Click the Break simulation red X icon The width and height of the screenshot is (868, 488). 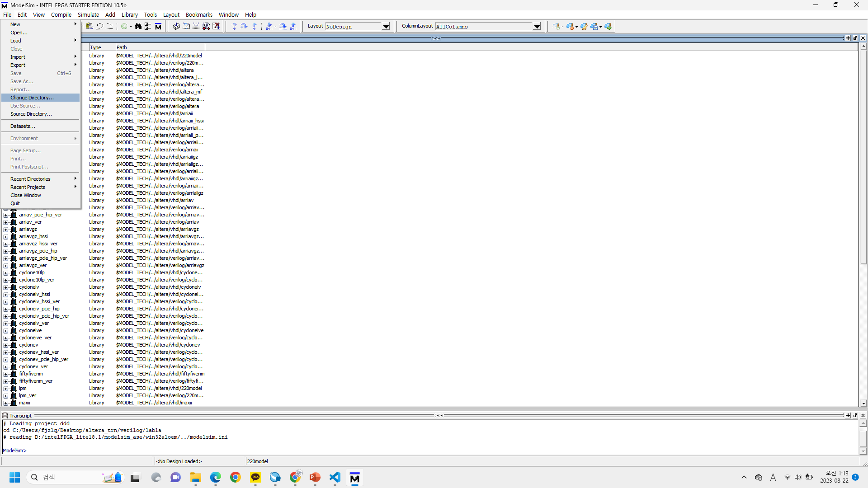pyautogui.click(x=217, y=26)
